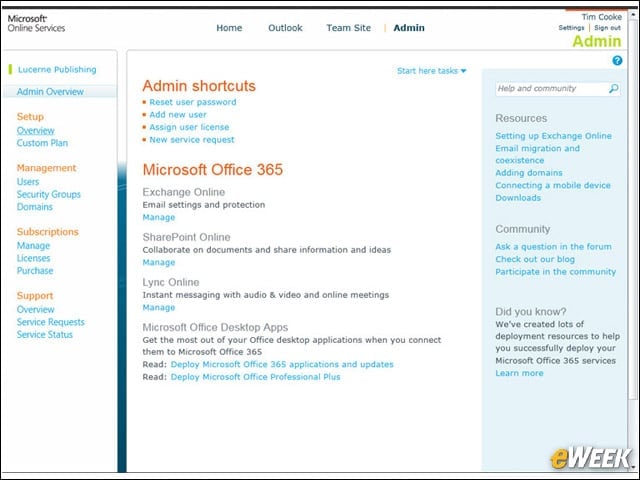Viewport: 640px width, 480px height.
Task: Go to the Team Site tab
Action: click(x=349, y=28)
